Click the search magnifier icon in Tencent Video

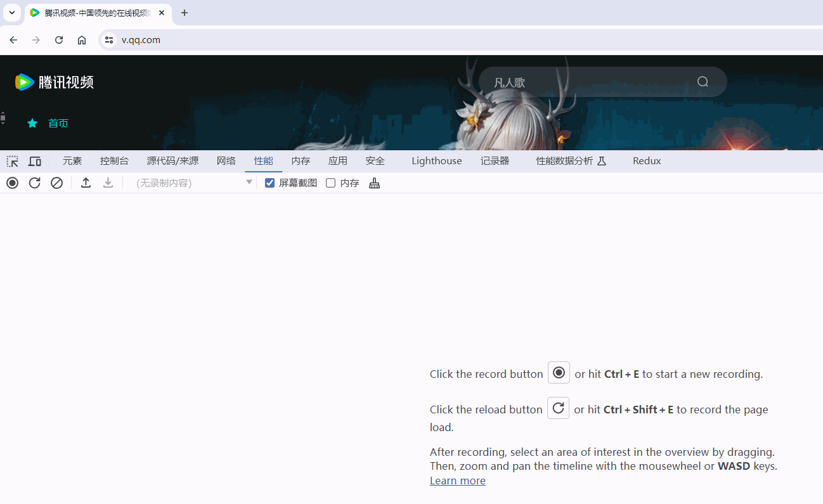[703, 82]
